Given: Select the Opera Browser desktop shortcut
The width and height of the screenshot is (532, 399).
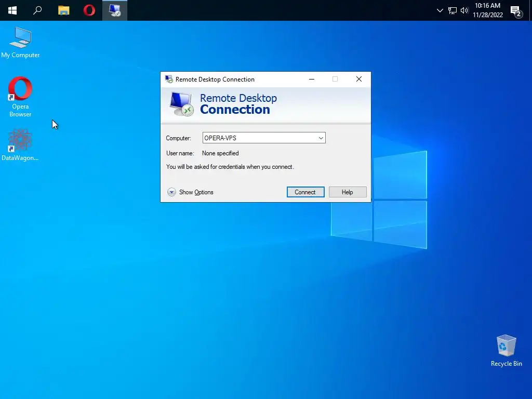Looking at the screenshot, I should click(x=20, y=97).
